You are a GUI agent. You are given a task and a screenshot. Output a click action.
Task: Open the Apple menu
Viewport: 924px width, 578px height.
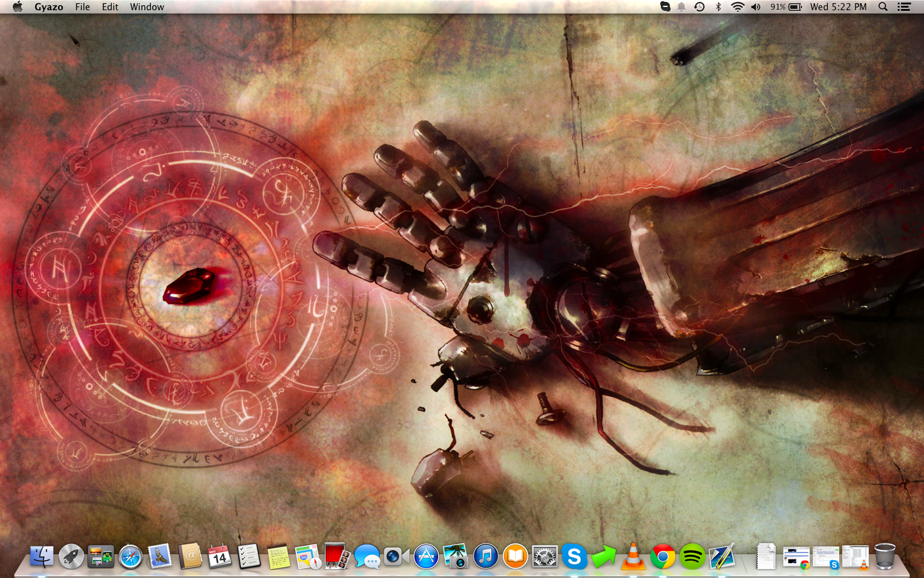coord(17,7)
